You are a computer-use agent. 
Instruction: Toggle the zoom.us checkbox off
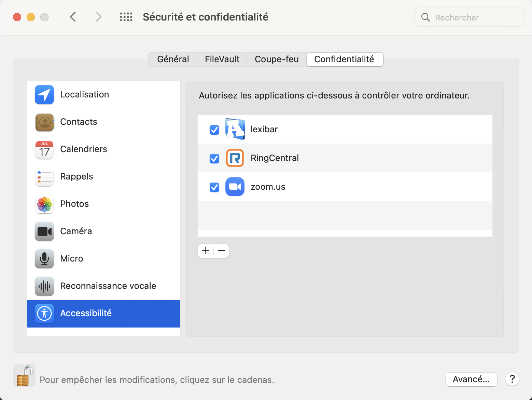[x=214, y=187]
